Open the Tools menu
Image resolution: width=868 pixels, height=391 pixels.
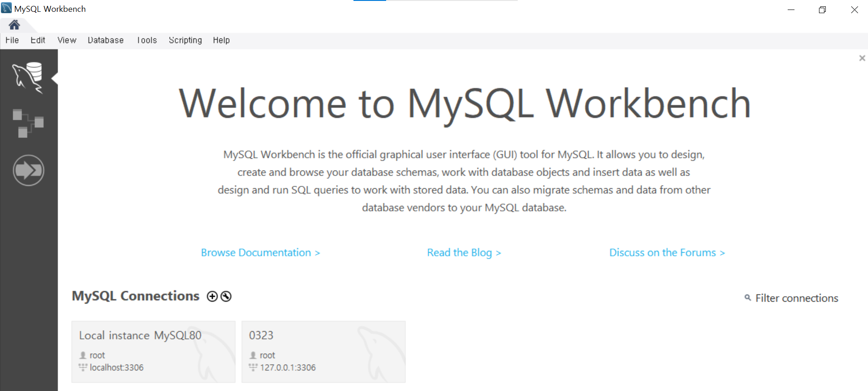(147, 40)
